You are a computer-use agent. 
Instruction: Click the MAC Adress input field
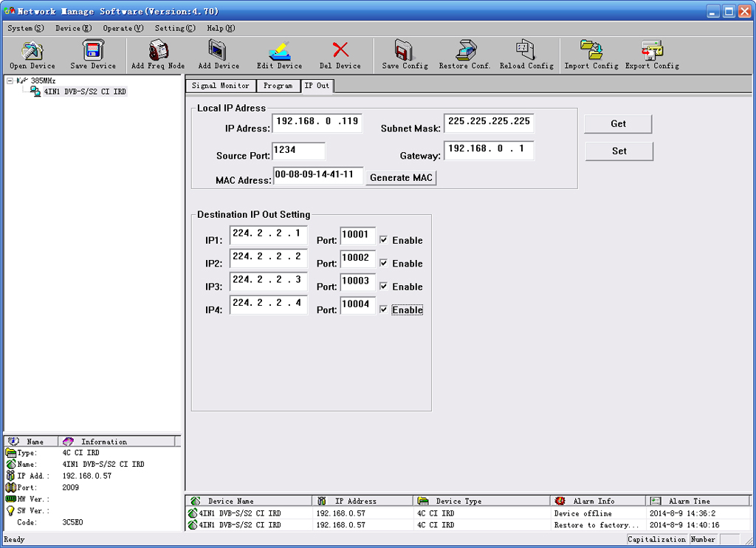click(318, 175)
